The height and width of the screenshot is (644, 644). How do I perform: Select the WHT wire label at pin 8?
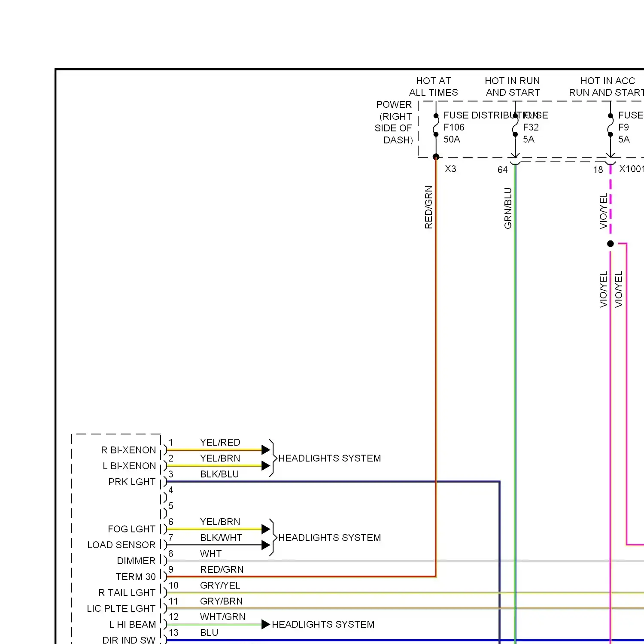211,553
